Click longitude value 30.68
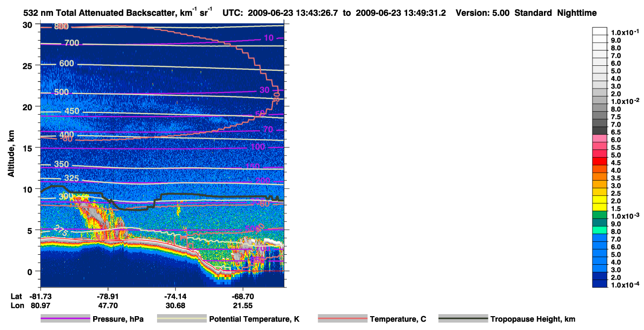This screenshot has height=330, width=644. [x=176, y=306]
